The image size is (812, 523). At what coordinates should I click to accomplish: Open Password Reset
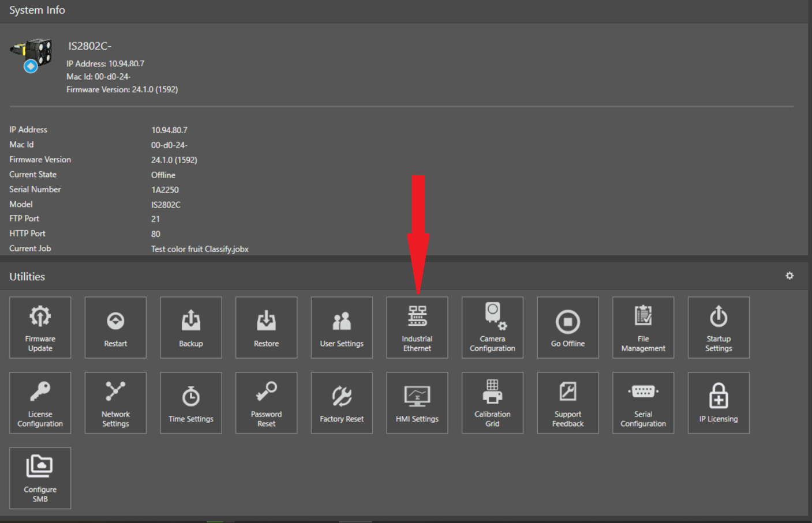click(x=266, y=402)
